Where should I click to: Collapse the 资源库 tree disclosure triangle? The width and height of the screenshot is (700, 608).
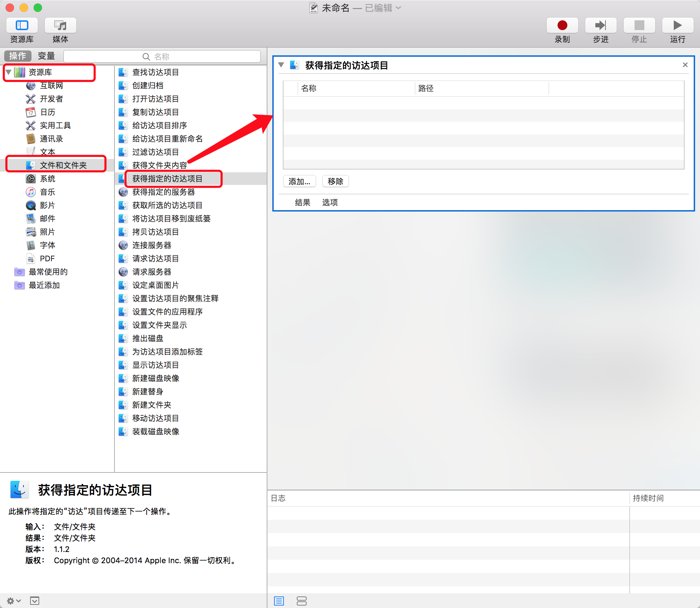pos(8,72)
